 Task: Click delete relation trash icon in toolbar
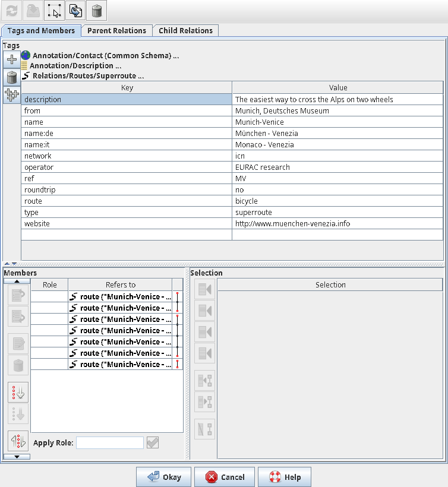[97, 11]
